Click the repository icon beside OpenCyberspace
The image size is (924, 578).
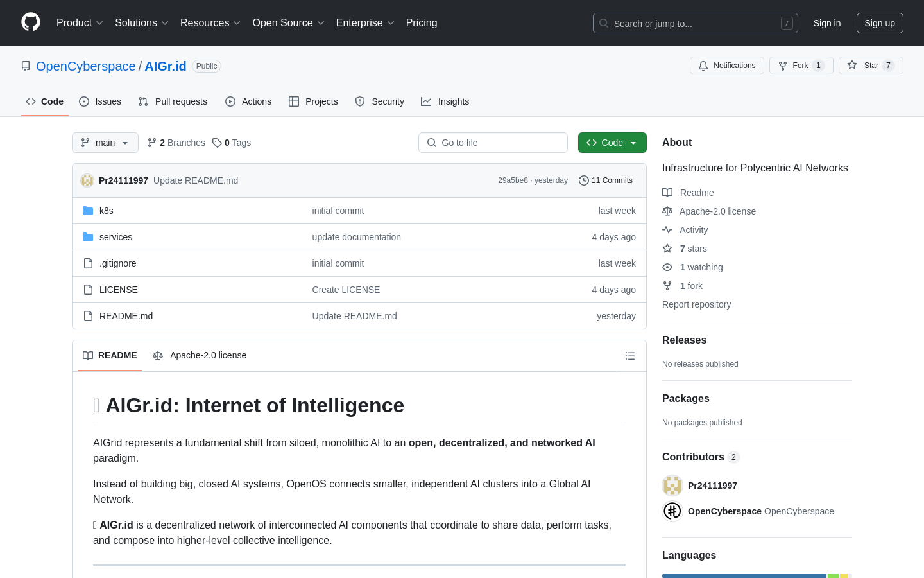tap(26, 66)
